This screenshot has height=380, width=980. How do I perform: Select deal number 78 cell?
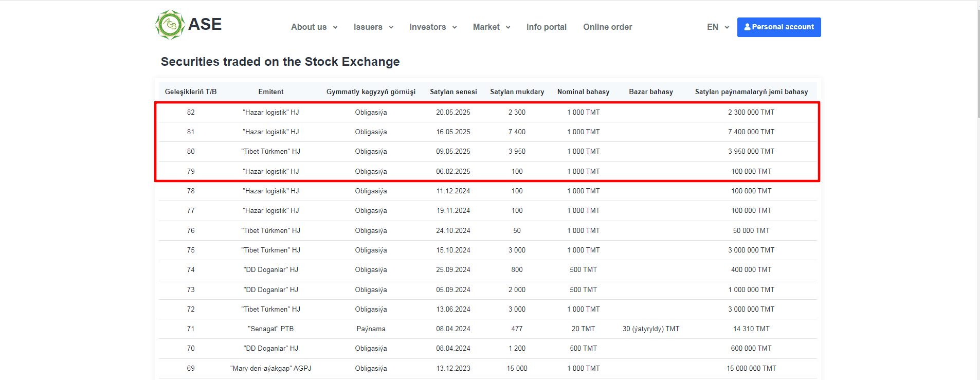click(x=191, y=191)
